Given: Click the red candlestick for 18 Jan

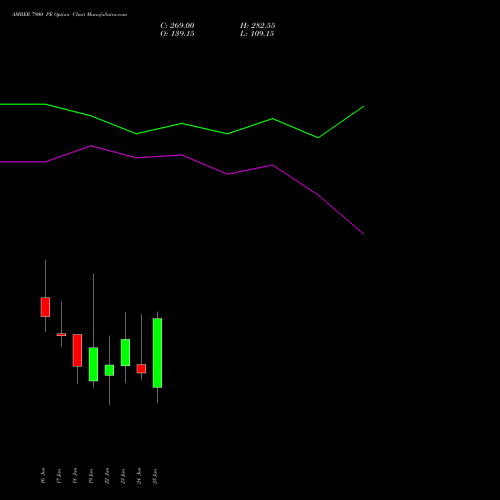Looking at the screenshot, I should [77, 350].
